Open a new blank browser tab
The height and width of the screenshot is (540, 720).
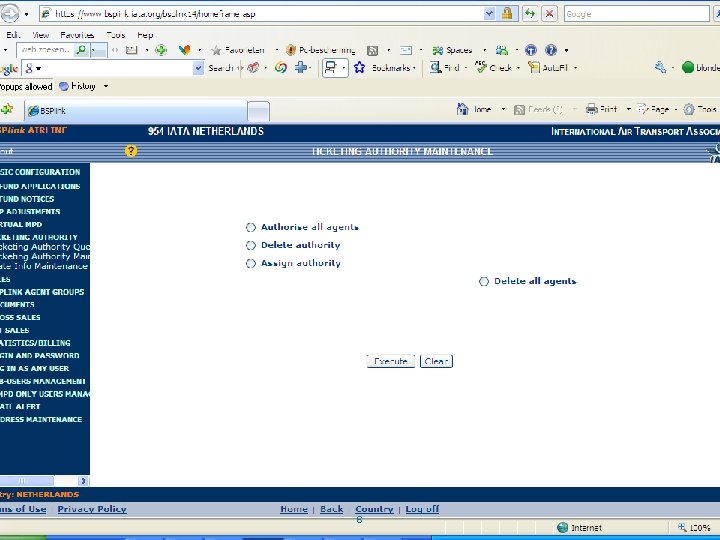tap(258, 111)
